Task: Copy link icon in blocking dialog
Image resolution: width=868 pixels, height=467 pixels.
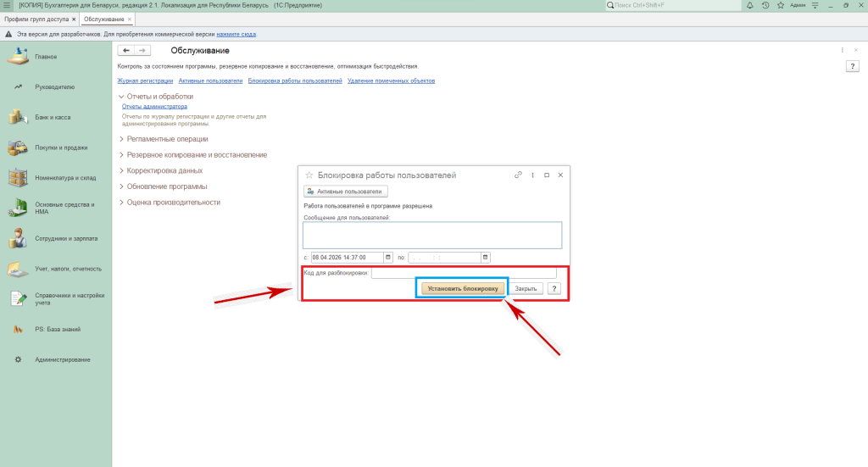Action: [518, 175]
